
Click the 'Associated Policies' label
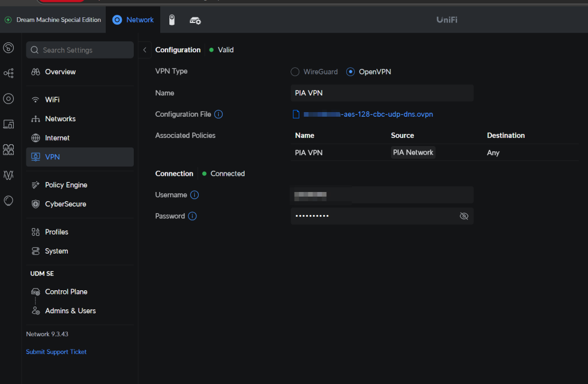185,136
